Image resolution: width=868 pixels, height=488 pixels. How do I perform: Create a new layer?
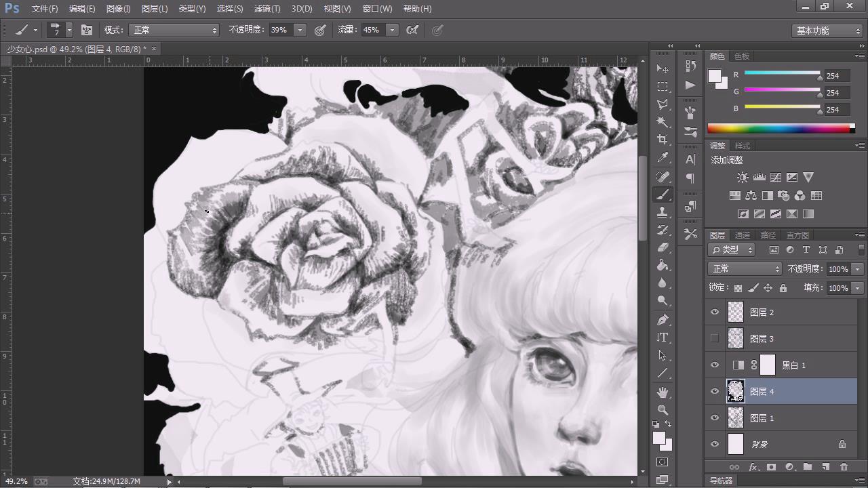(825, 467)
